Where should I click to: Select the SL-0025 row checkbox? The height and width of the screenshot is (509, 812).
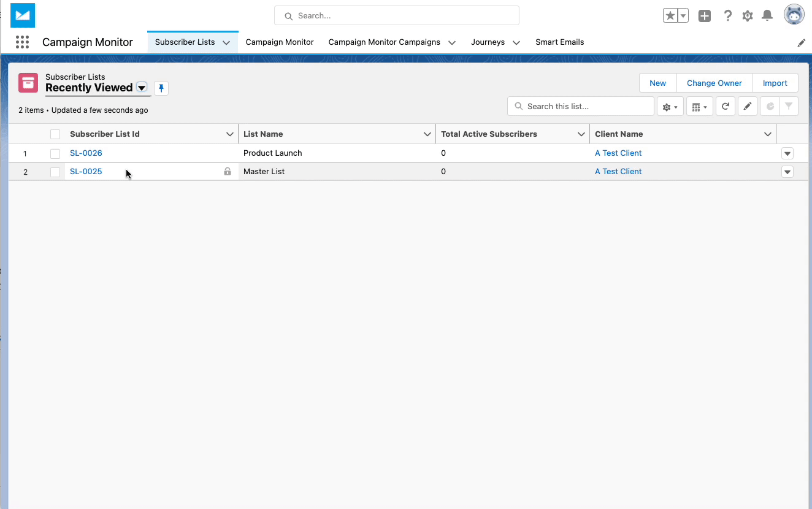[x=55, y=172]
